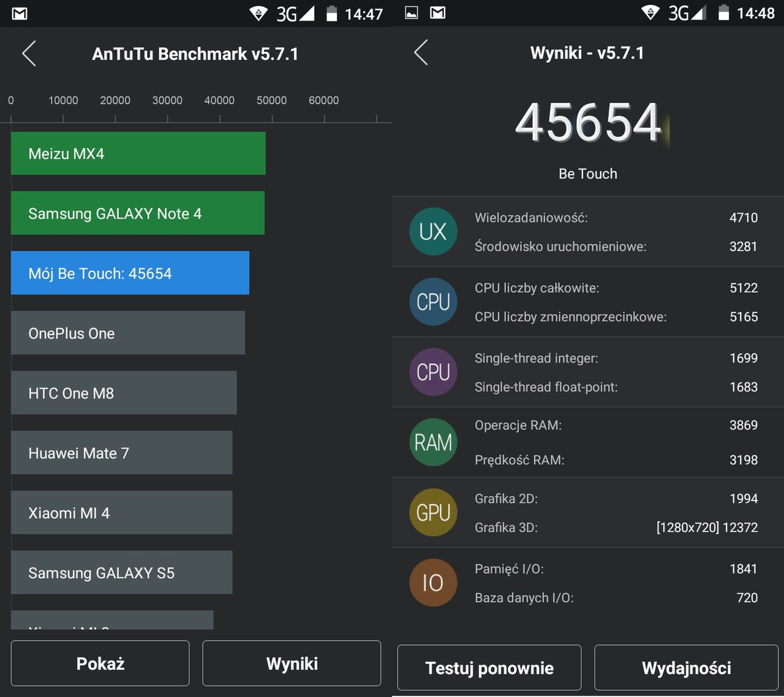Tap the total score 45654
The width and height of the screenshot is (784, 697).
point(588,122)
